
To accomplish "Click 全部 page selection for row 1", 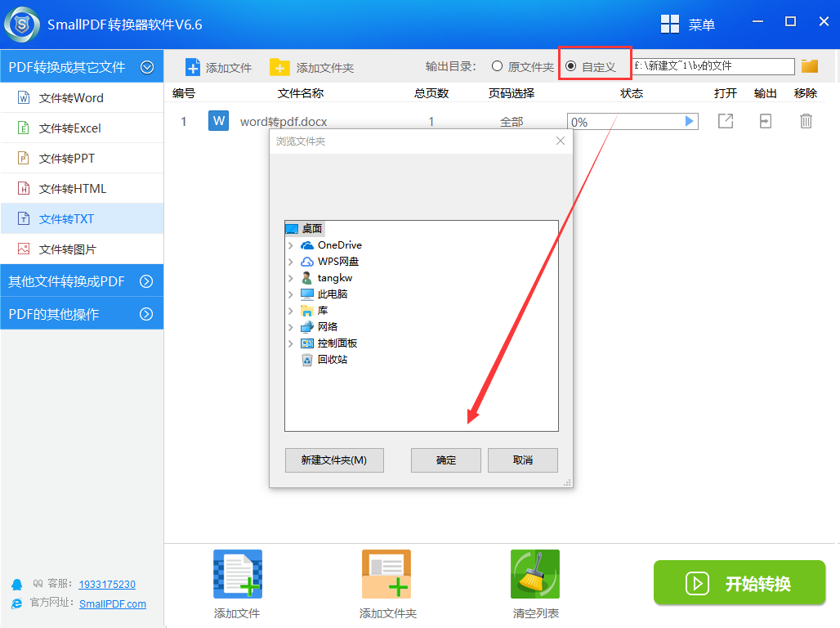I will [512, 122].
